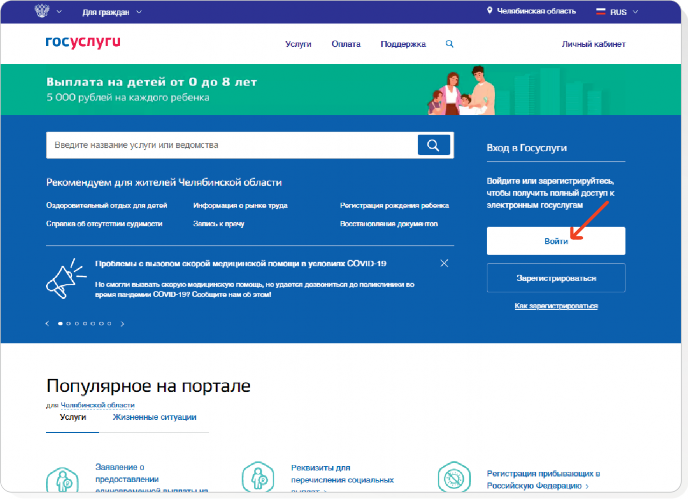Click the blue search button
The height and width of the screenshot is (499, 688).
(434, 145)
